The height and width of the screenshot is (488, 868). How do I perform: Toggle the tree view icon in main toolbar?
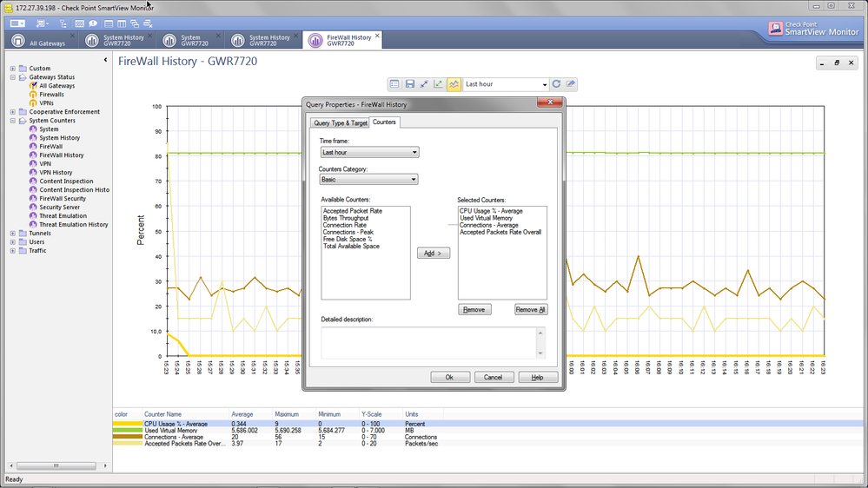(x=63, y=23)
